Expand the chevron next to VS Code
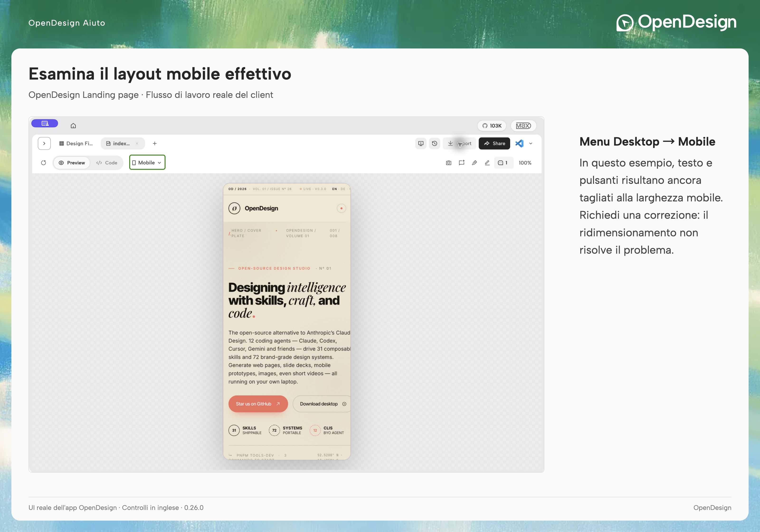The height and width of the screenshot is (532, 760). coord(531,143)
